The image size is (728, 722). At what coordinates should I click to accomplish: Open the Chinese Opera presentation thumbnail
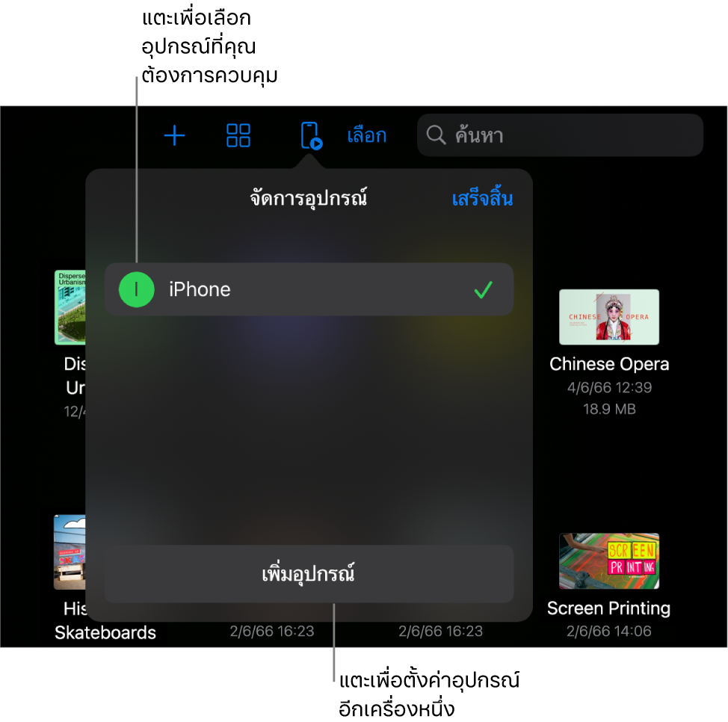[x=609, y=317]
